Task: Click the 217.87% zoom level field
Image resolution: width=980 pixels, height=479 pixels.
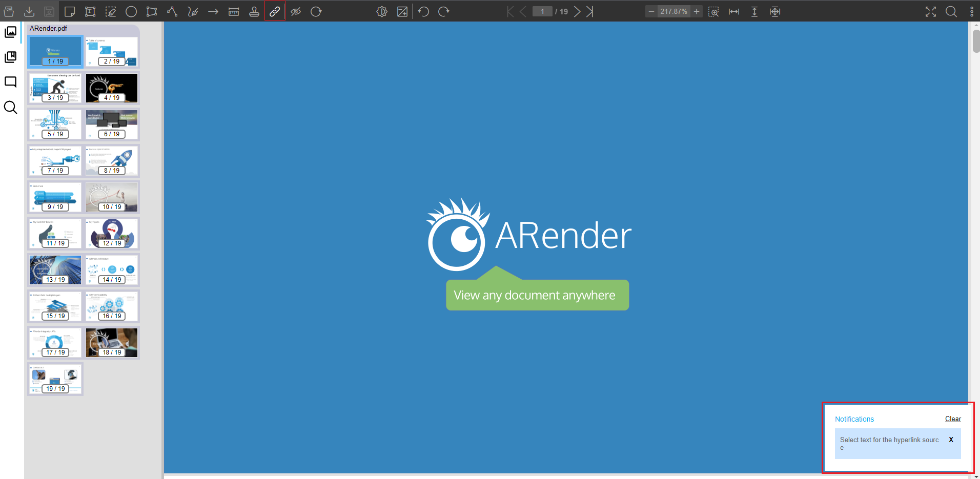Action: click(x=674, y=11)
